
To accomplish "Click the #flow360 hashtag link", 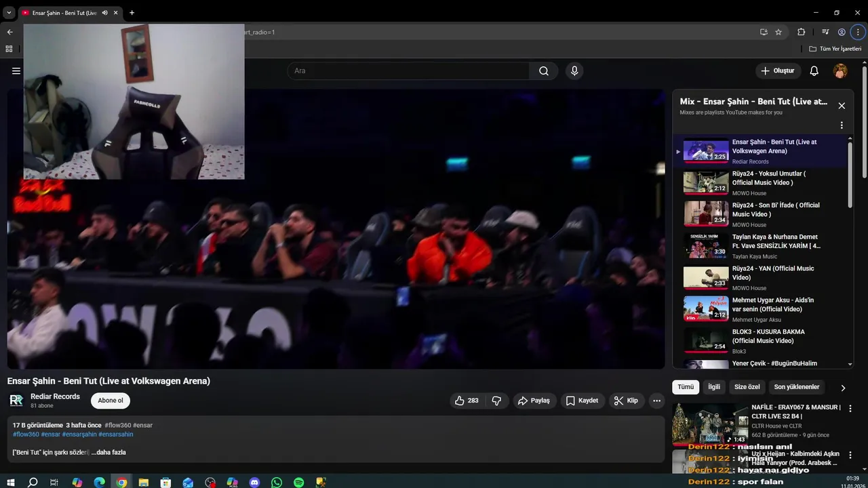I will point(26,434).
